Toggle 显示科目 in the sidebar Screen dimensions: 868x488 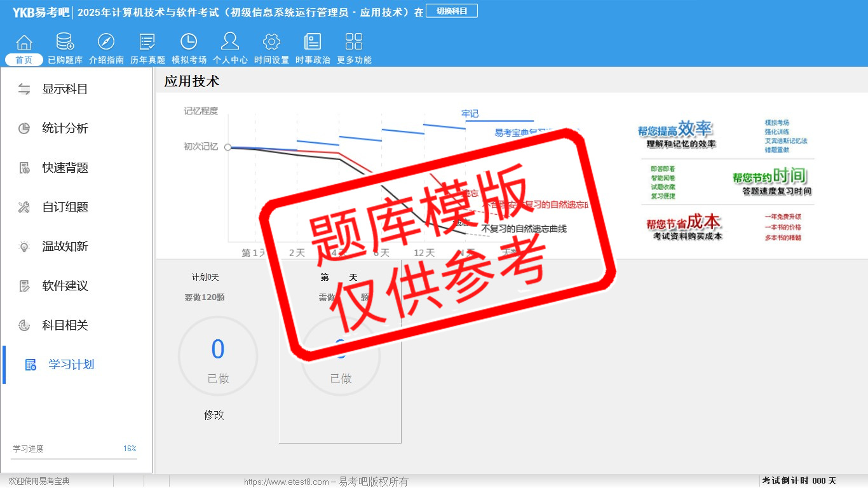(64, 89)
